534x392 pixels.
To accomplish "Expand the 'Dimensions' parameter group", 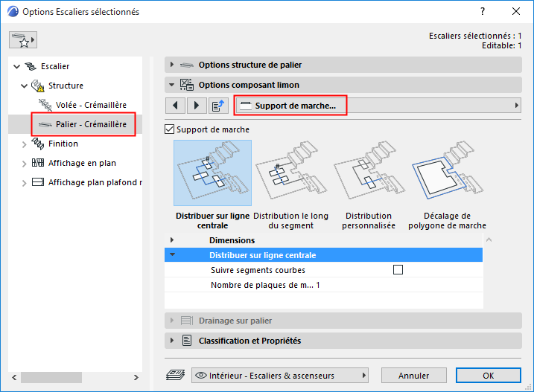I will [x=172, y=240].
